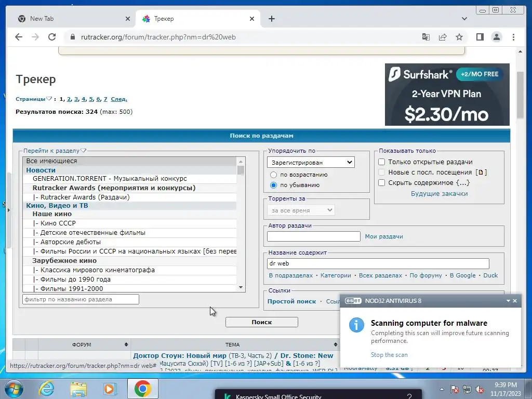
Task: Click the фильтр по названию раздела field
Action: pyautogui.click(x=81, y=299)
